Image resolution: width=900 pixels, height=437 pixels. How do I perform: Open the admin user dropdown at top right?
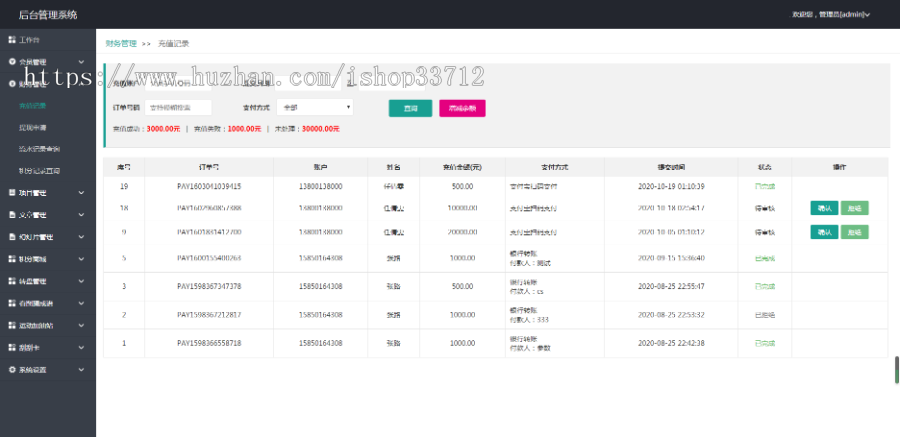831,14
